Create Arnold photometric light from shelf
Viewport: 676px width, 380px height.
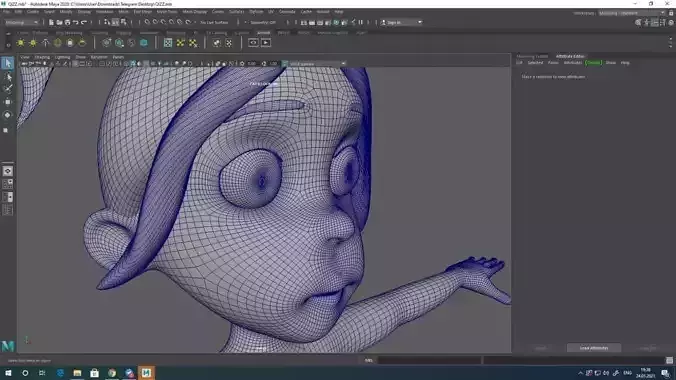point(45,43)
